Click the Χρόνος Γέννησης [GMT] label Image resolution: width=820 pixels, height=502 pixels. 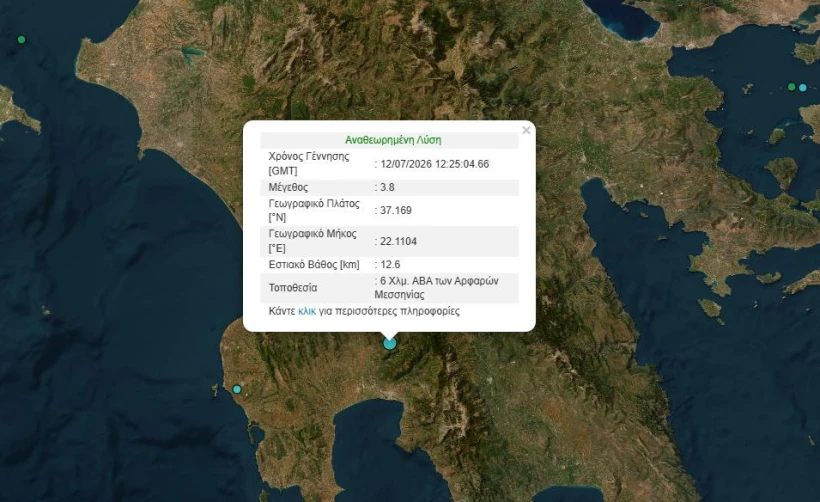point(309,164)
